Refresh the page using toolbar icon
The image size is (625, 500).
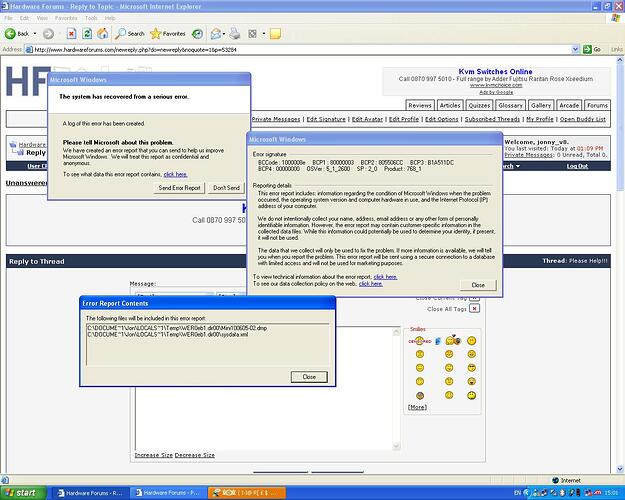coord(87,34)
